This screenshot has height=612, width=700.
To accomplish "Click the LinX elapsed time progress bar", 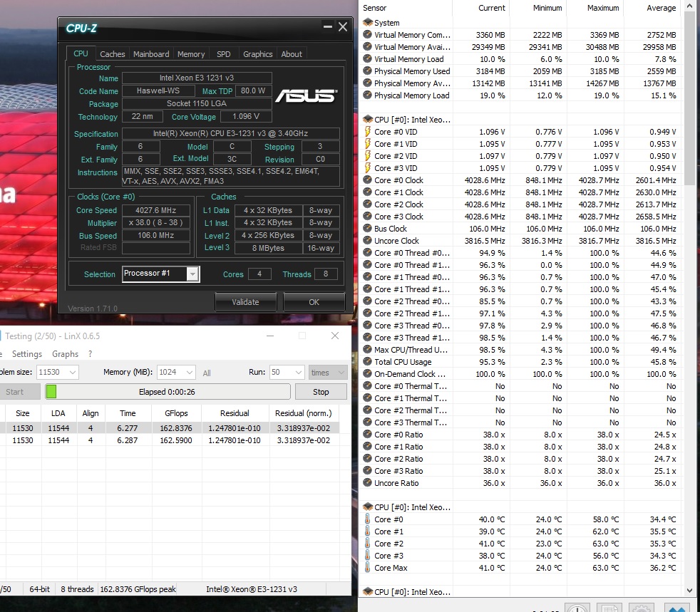I will [168, 392].
